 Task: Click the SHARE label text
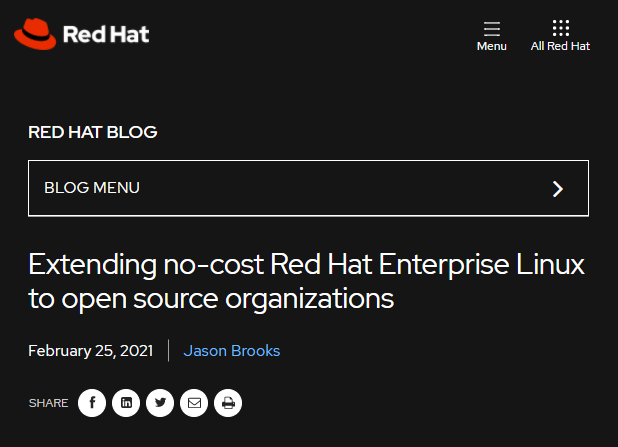pyautogui.click(x=48, y=403)
